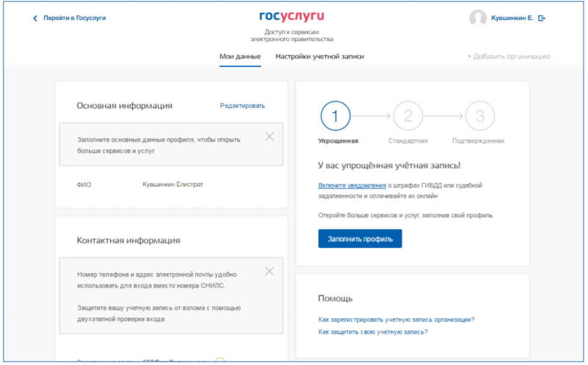Click the ФИО value Кувшинкин Елистрат
588x365 pixels.
coord(173,185)
